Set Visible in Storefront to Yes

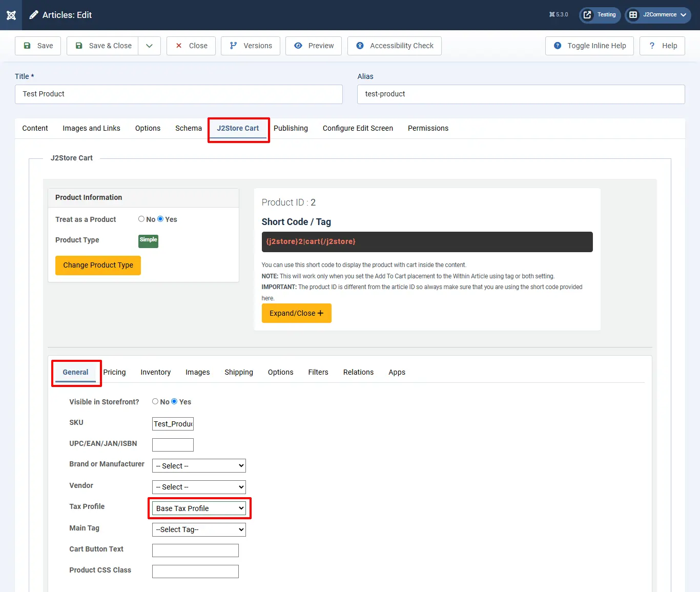pos(174,401)
